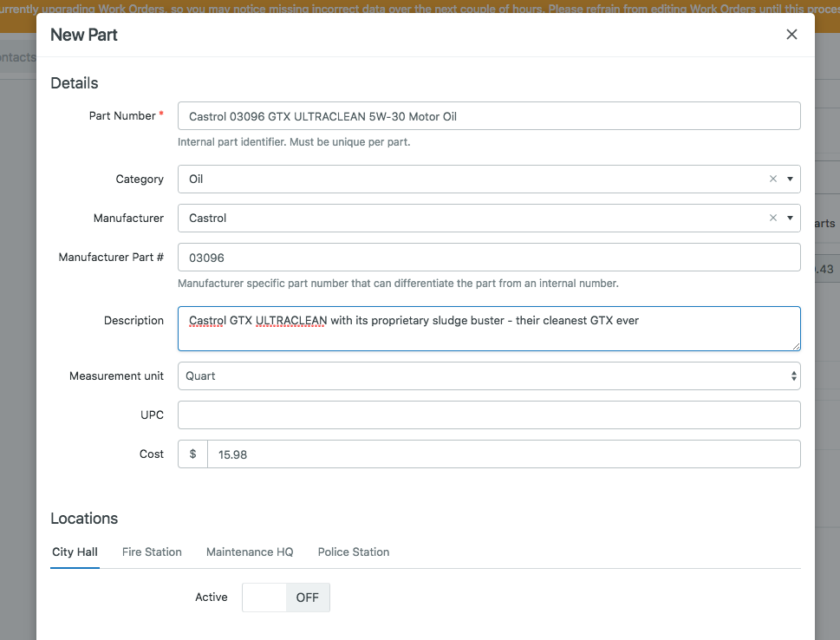Click the Locations section heading

[x=84, y=519]
